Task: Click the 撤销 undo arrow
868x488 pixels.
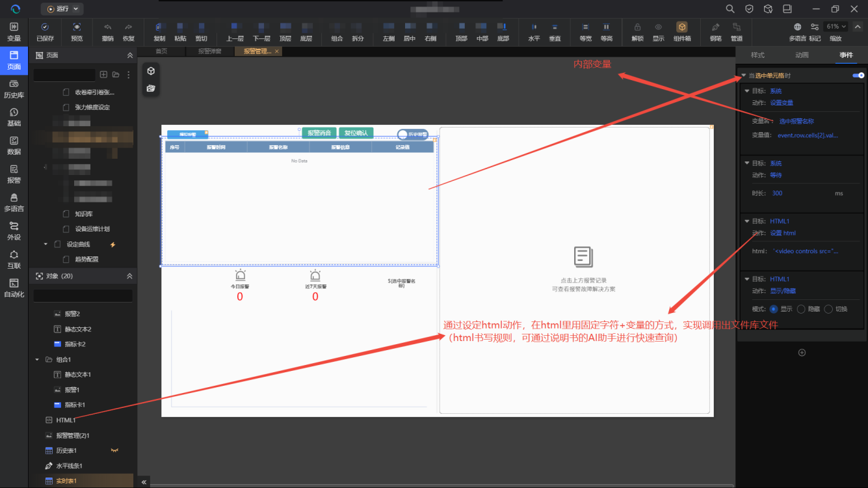Action: (107, 27)
